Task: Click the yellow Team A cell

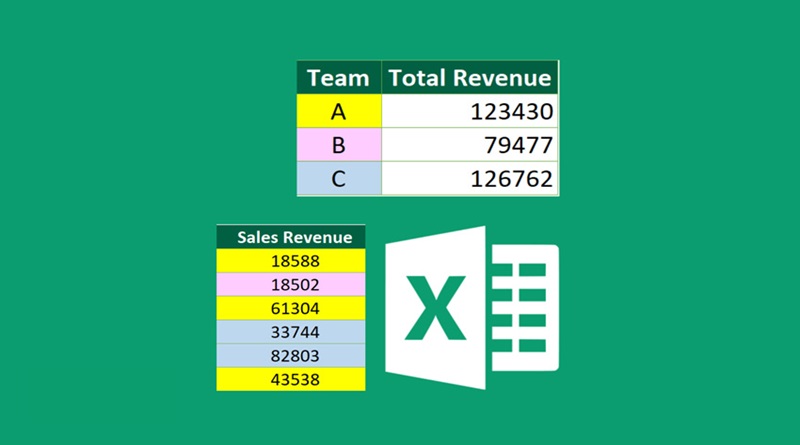Action: tap(338, 111)
